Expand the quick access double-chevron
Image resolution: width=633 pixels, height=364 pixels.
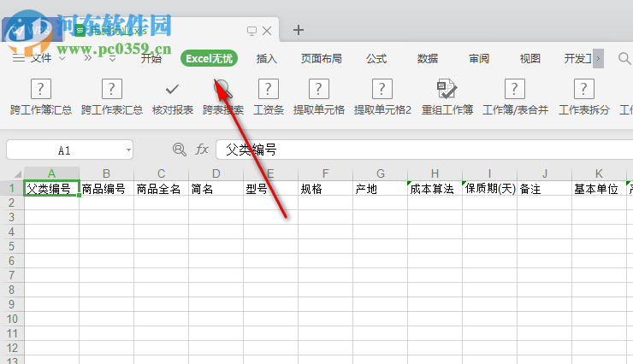coord(87,58)
